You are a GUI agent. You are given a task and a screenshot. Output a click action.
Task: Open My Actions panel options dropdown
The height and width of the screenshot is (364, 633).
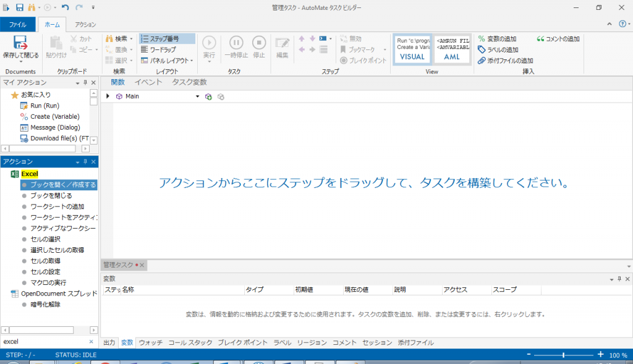coord(77,83)
